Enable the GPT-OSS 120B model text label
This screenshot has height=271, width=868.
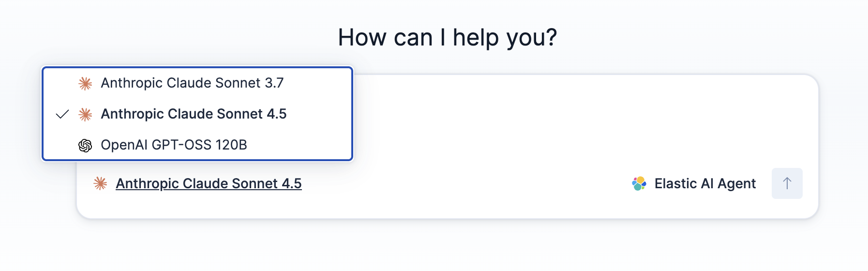pyautogui.click(x=174, y=145)
